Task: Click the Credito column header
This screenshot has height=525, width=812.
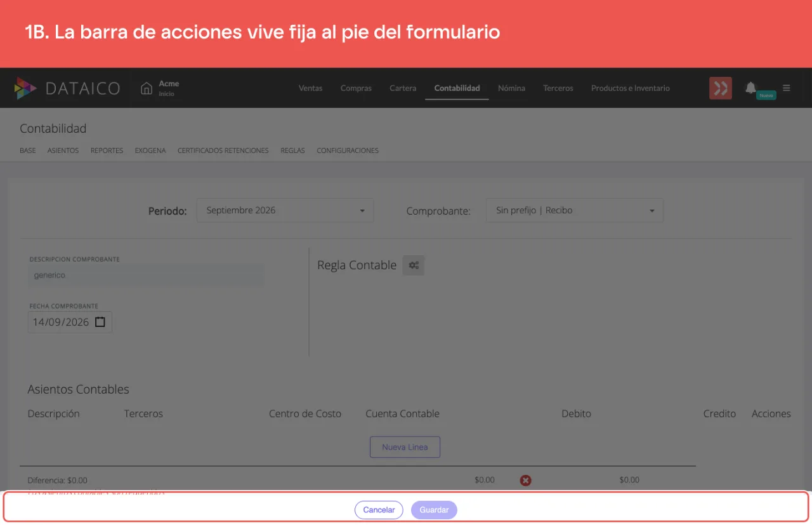Action: 719,414
